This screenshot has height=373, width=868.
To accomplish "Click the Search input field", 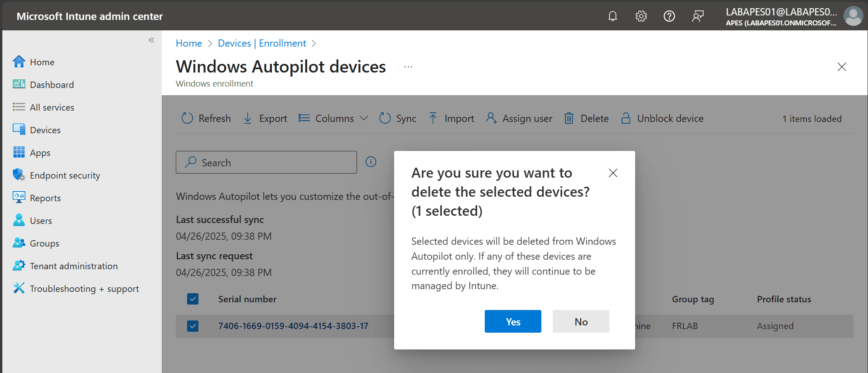I will pos(266,162).
